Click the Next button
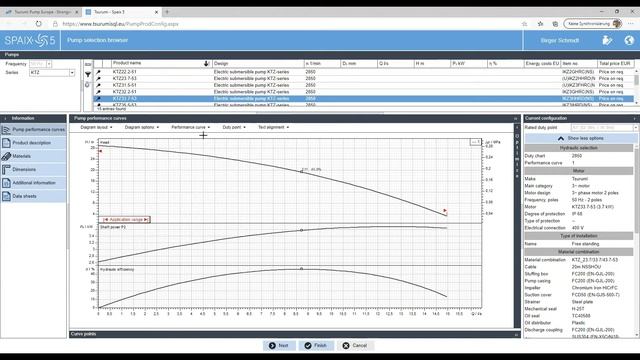The height and width of the screenshot is (360, 640). click(x=279, y=345)
